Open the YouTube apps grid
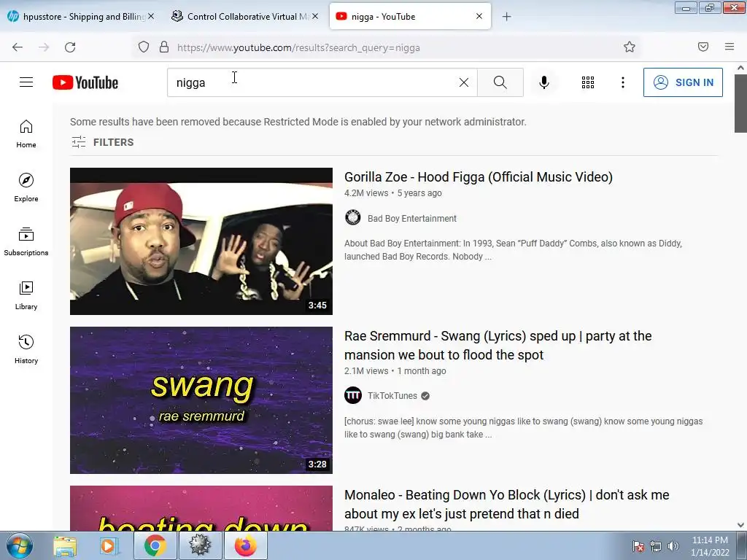Viewport: 747px width, 560px height. coord(588,82)
